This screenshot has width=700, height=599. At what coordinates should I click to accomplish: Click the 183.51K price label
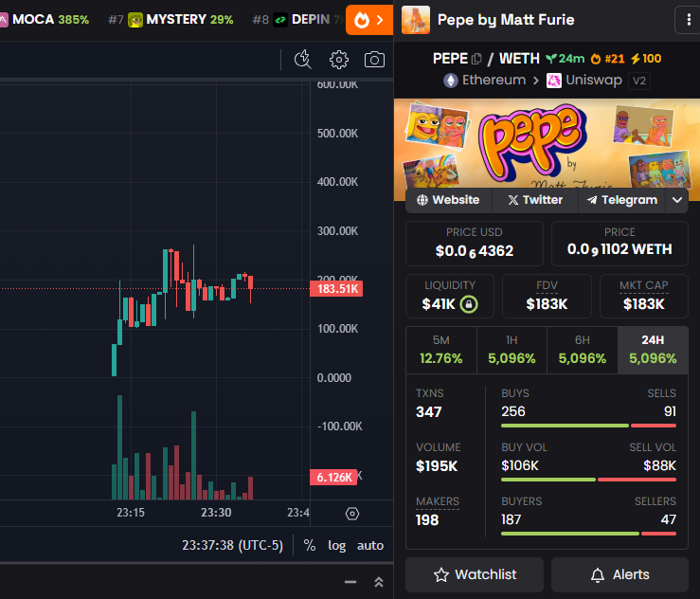[336, 289]
